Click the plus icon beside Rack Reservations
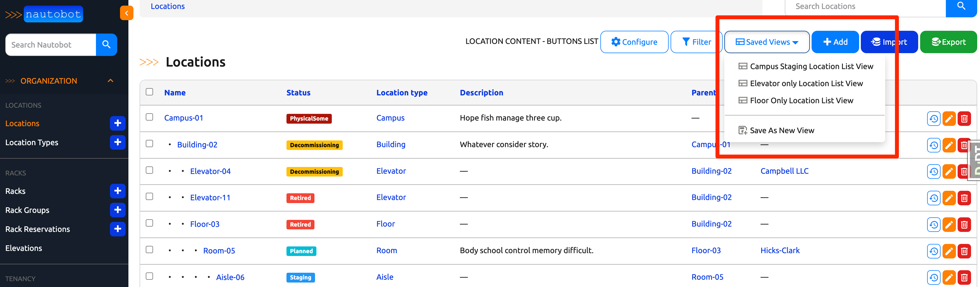The width and height of the screenshot is (980, 287). point(117,229)
